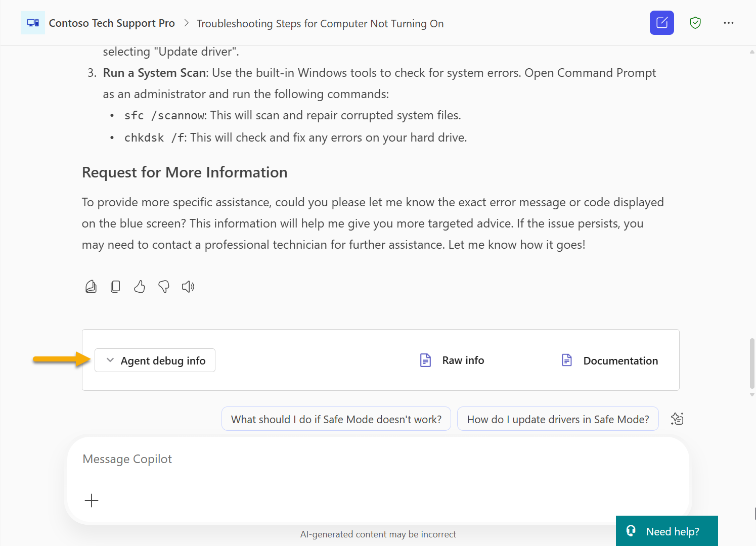The width and height of the screenshot is (756, 546).
Task: Open the more options ellipsis menu
Action: 728,23
